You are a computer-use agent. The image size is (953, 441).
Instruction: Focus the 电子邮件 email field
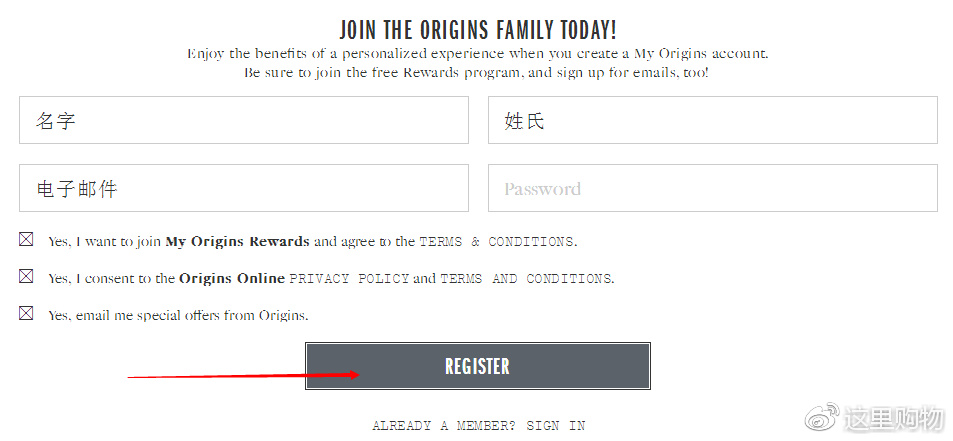pyautogui.click(x=244, y=188)
